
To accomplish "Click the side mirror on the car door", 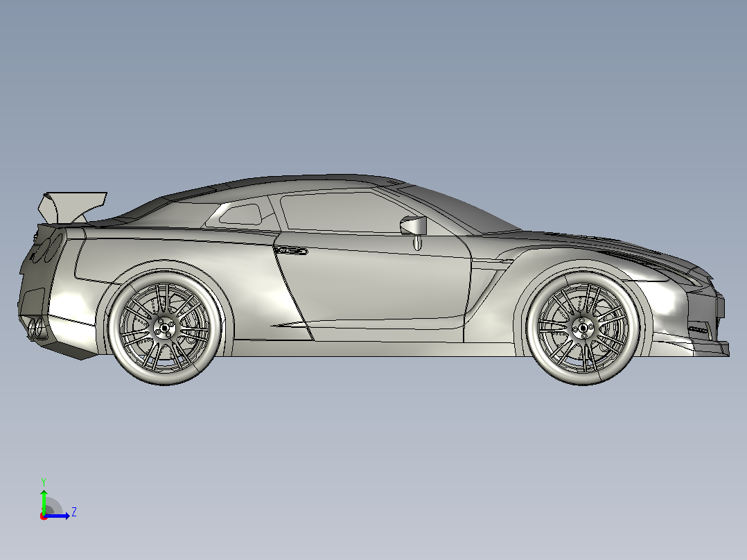I will tap(414, 225).
